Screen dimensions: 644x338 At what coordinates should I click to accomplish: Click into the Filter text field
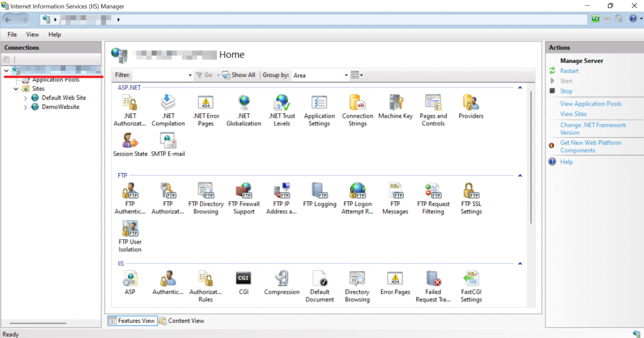click(x=159, y=76)
